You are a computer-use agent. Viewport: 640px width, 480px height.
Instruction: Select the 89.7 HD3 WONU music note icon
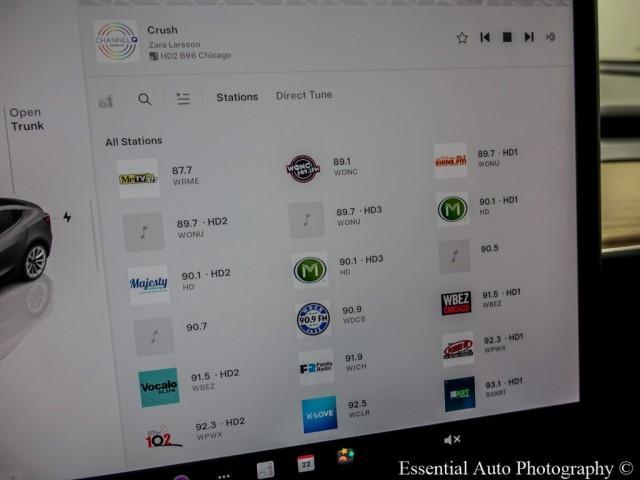click(307, 220)
